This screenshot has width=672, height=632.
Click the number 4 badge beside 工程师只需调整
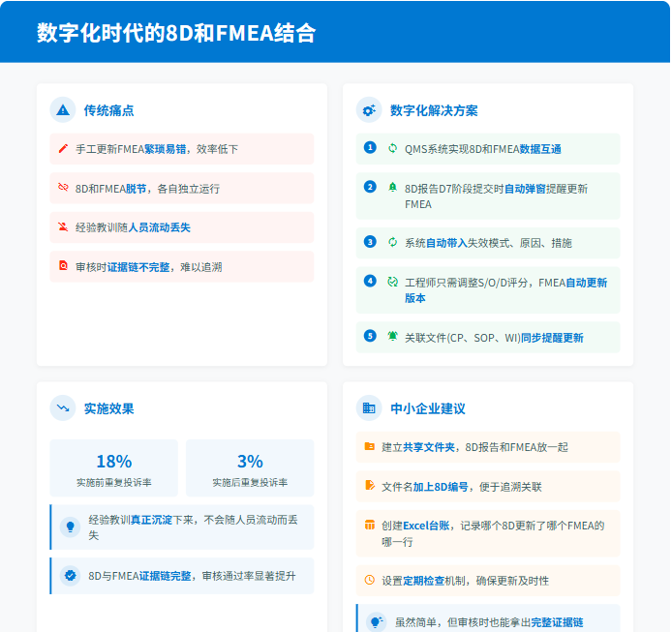(370, 281)
